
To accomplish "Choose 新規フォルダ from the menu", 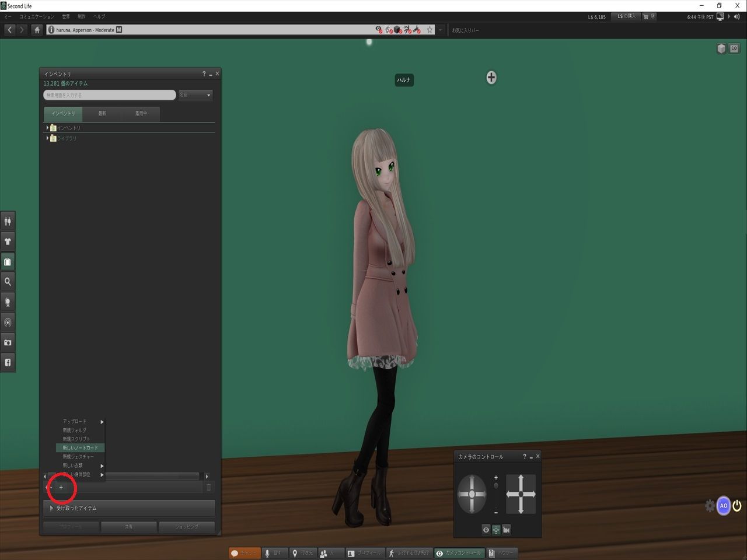I will point(81,430).
